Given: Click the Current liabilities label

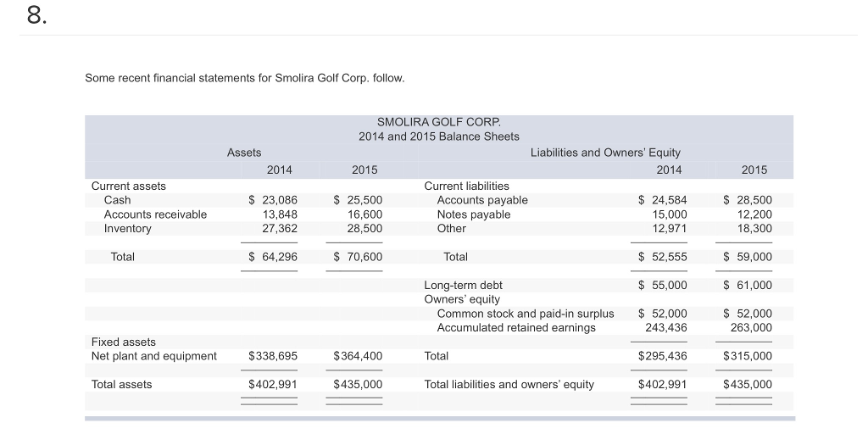Looking at the screenshot, I should (467, 186).
